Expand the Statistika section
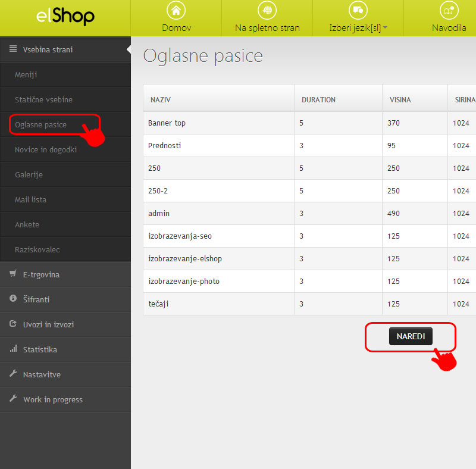Viewport: 476px width, 469px height. (65, 349)
